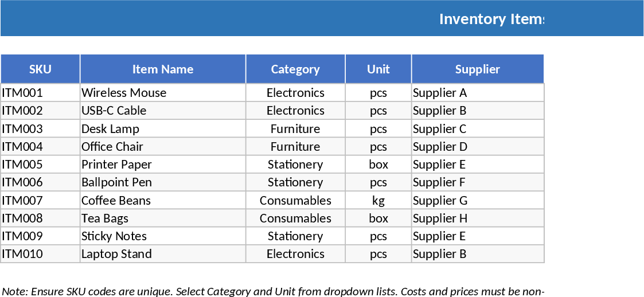Select SKU cell ITM009

point(40,236)
